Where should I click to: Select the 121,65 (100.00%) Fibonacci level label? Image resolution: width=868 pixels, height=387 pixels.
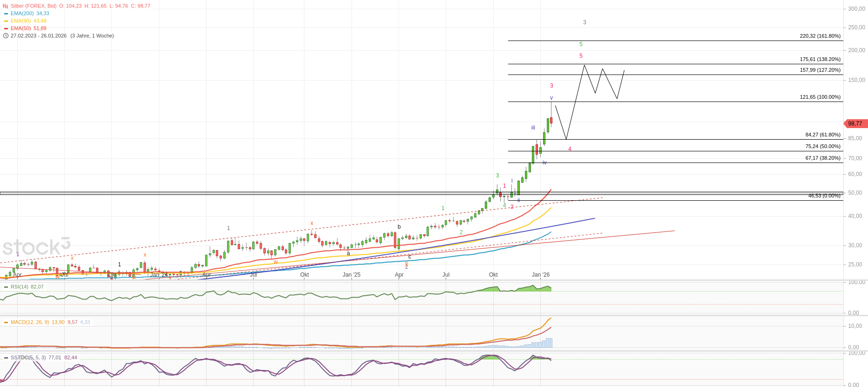(x=820, y=97)
